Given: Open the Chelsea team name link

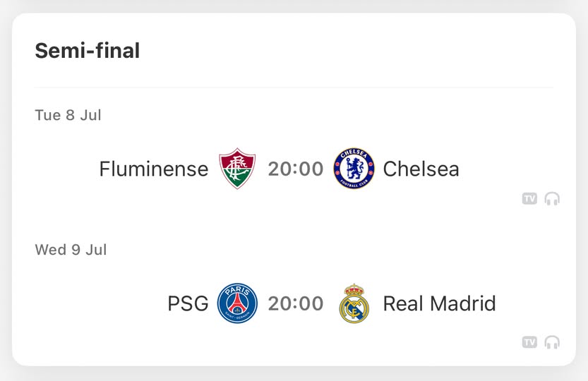Looking at the screenshot, I should [x=421, y=169].
